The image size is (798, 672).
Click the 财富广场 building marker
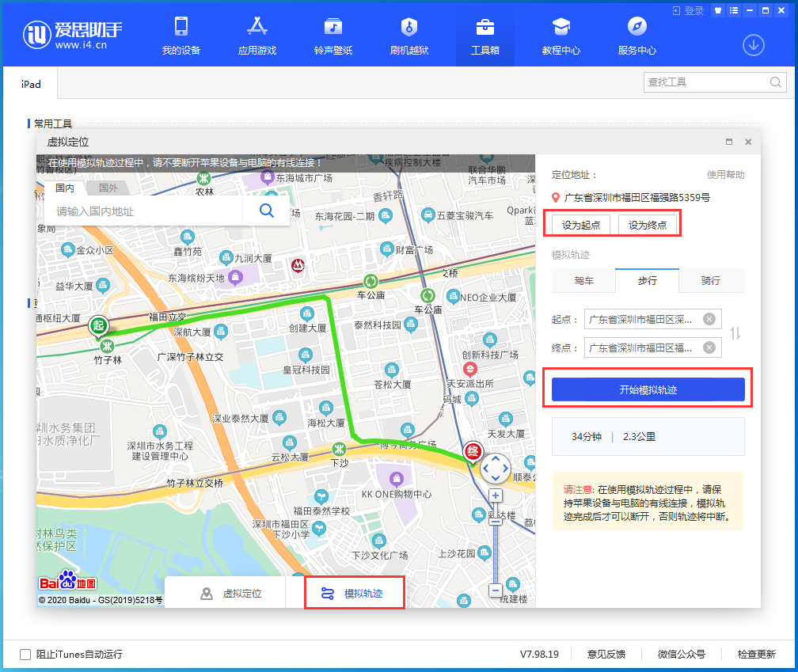tap(387, 249)
